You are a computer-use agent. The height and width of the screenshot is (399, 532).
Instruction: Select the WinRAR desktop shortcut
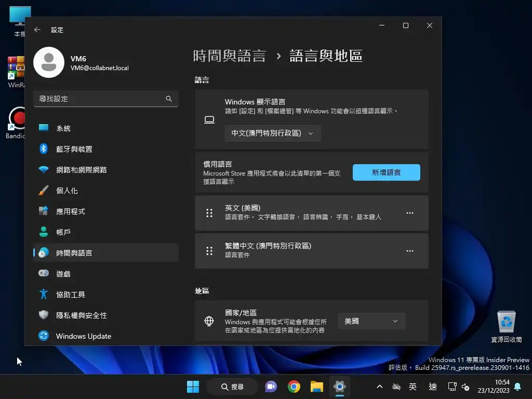[x=16, y=73]
